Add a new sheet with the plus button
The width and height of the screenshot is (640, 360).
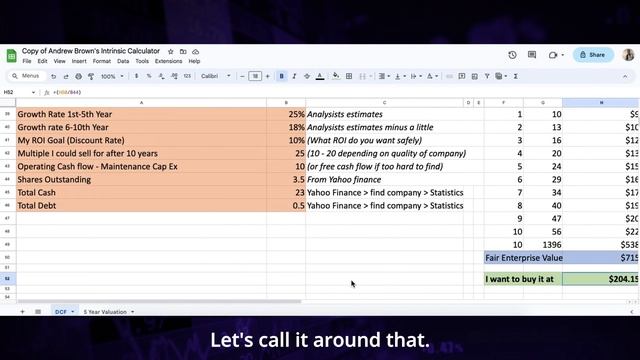(22, 311)
